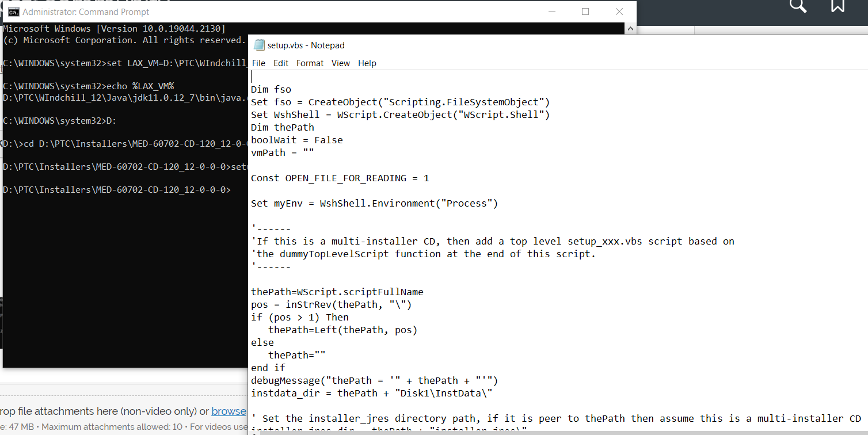Click the Notepad document icon in the title bar
Image resolution: width=868 pixels, height=435 pixels.
259,45
